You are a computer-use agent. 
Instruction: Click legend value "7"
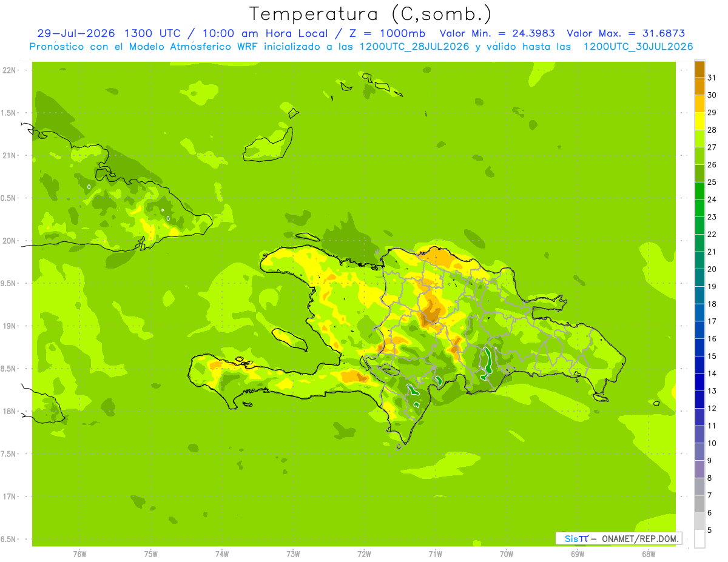(710, 495)
